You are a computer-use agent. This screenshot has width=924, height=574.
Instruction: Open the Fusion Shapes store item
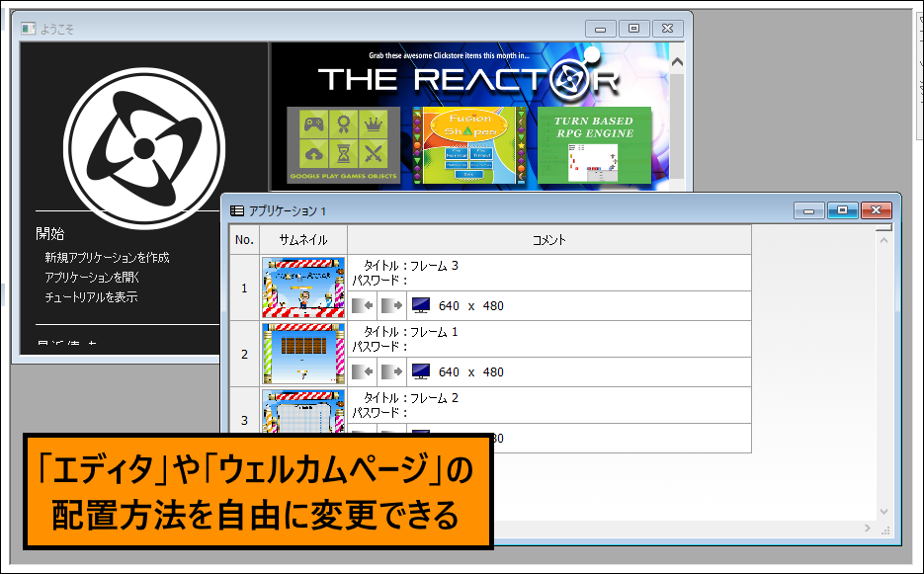tap(469, 145)
